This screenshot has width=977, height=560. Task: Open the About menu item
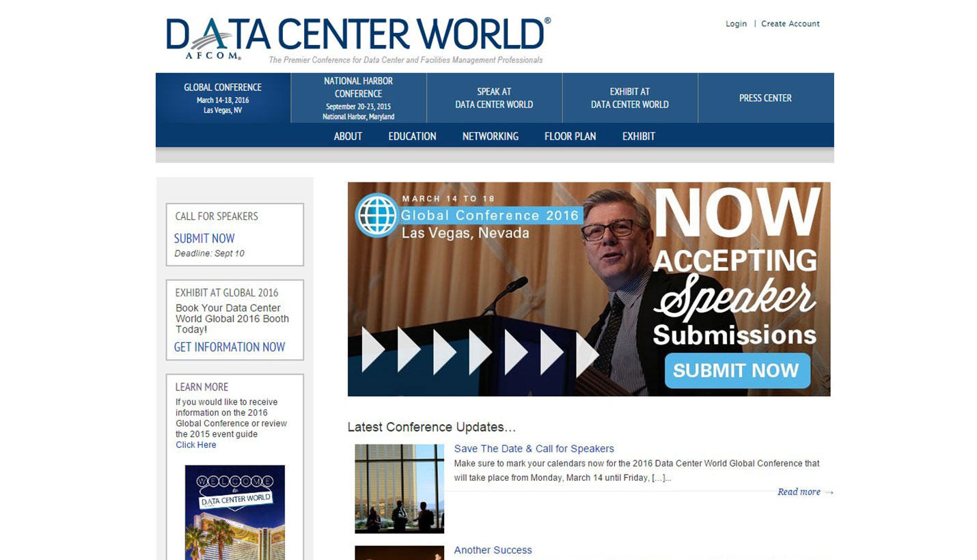tap(348, 136)
